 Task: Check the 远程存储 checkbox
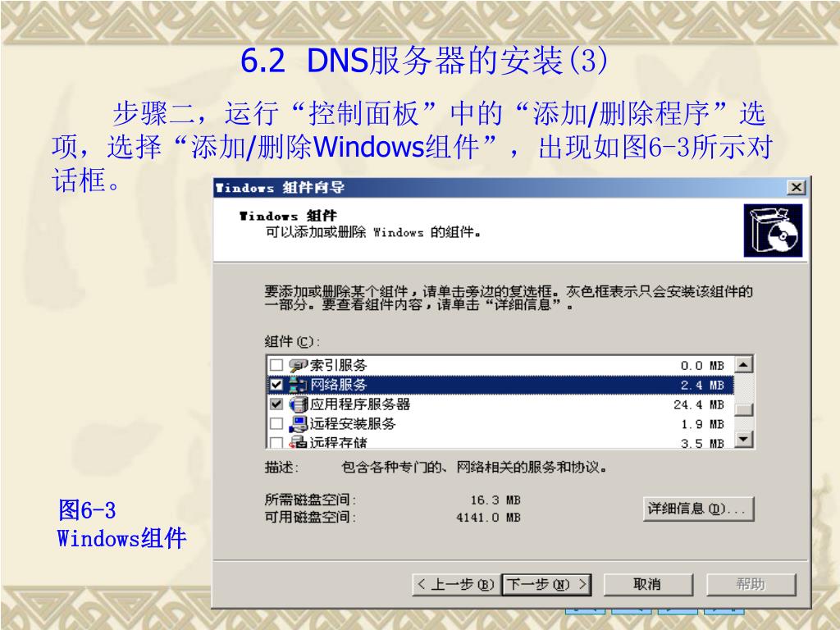[276, 442]
